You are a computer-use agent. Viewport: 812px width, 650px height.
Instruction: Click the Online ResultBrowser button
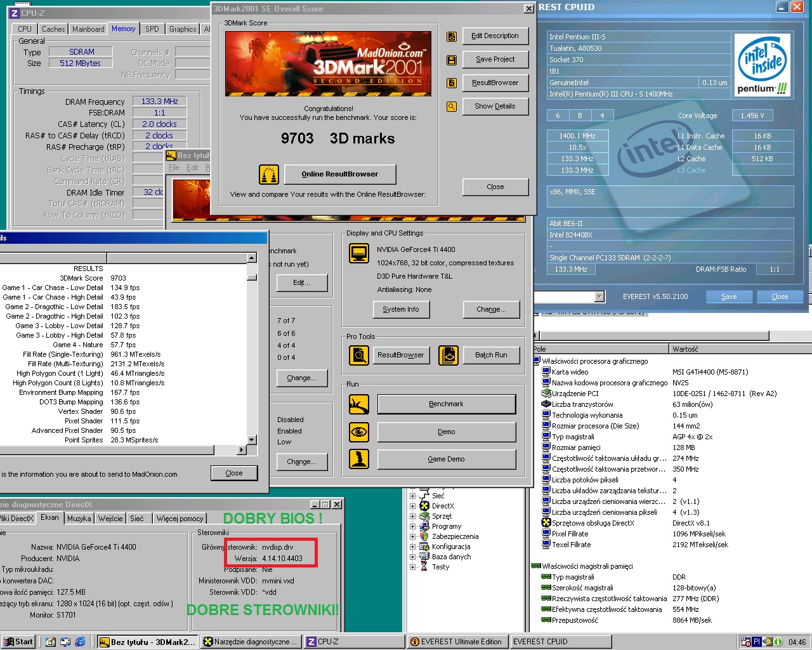[340, 175]
